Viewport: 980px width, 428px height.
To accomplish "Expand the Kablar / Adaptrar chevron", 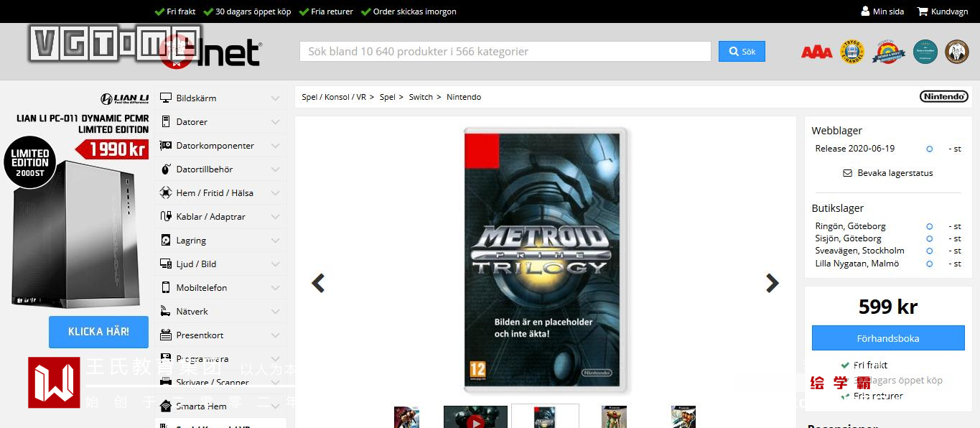I will click(275, 216).
